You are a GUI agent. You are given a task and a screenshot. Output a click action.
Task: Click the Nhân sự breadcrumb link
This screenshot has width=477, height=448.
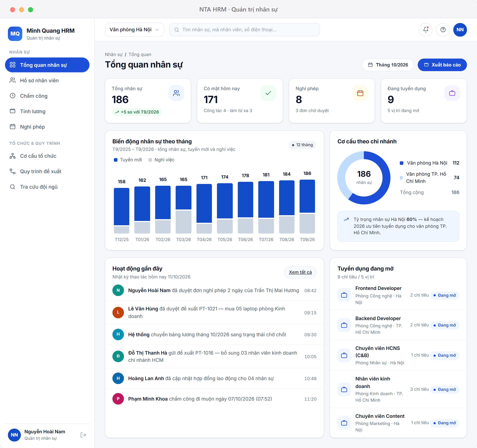coord(114,54)
